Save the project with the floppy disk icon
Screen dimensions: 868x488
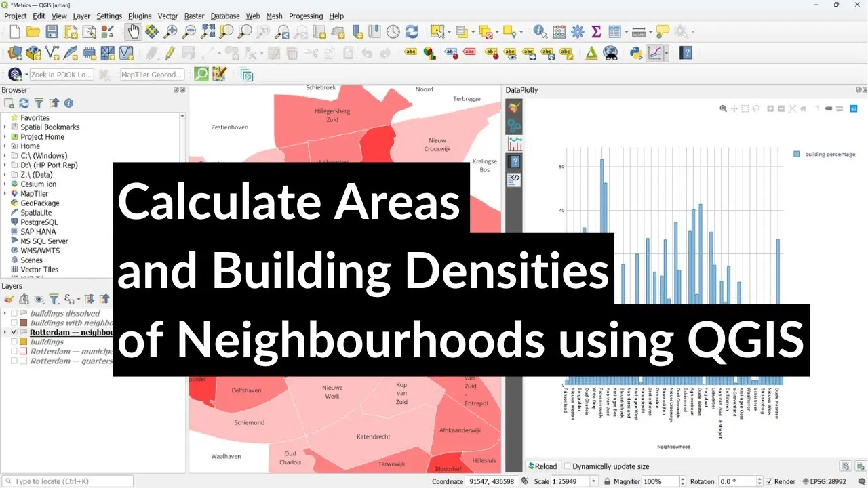click(x=52, y=31)
